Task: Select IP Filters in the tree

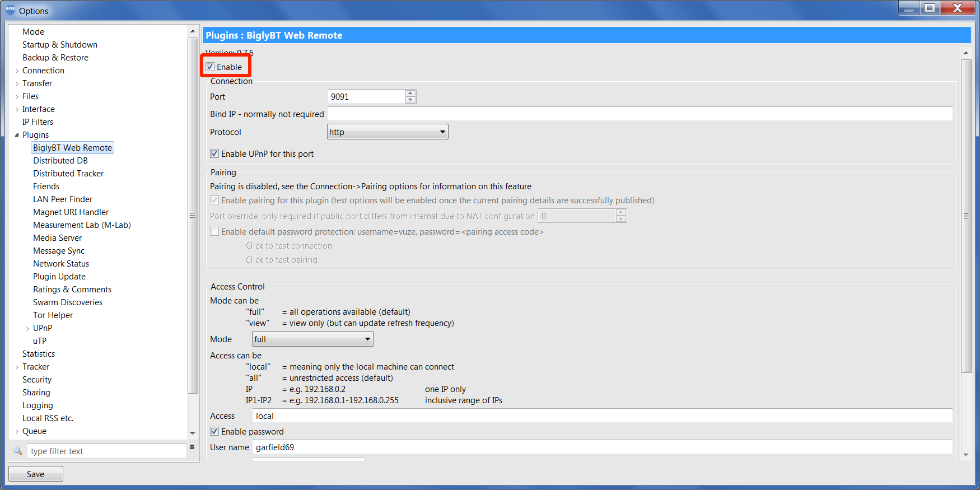Action: pos(38,122)
